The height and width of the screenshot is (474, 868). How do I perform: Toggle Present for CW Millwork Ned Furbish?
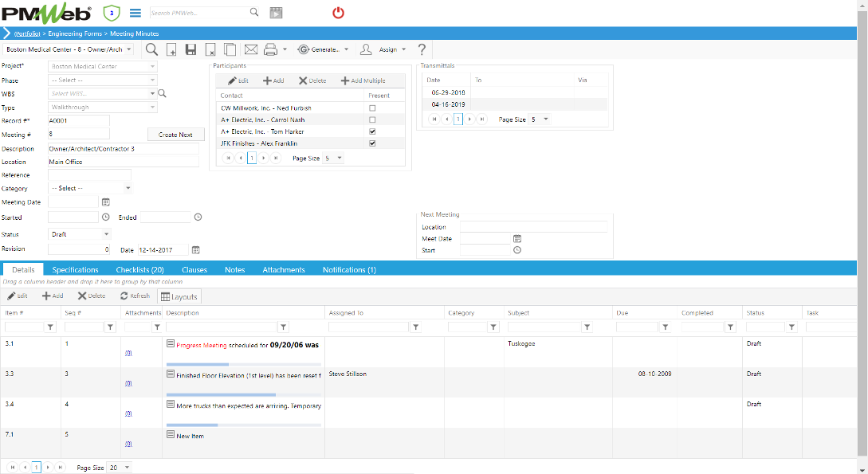pos(372,108)
